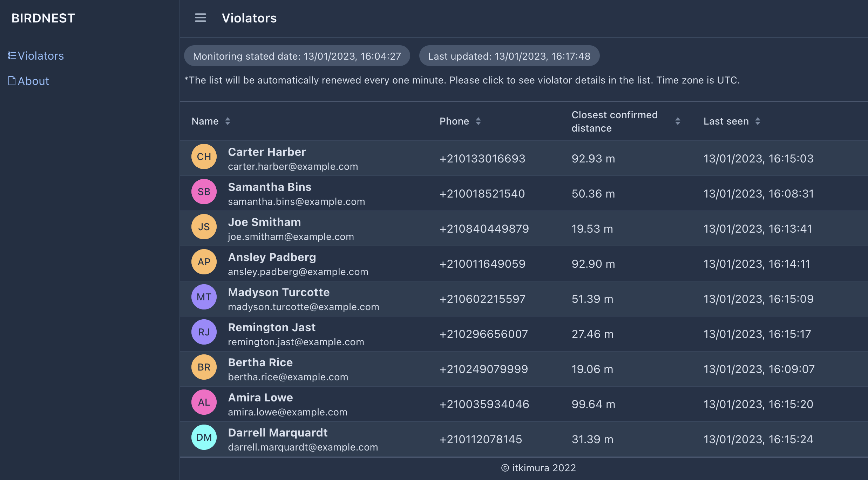Image resolution: width=868 pixels, height=480 pixels.
Task: Click the RJ avatar circle
Action: 204,332
